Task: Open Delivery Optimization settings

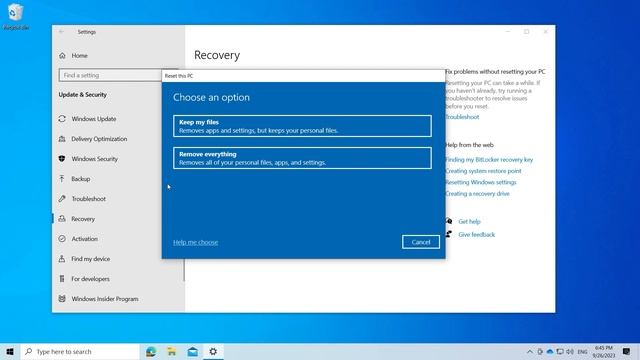Action: coord(99,139)
